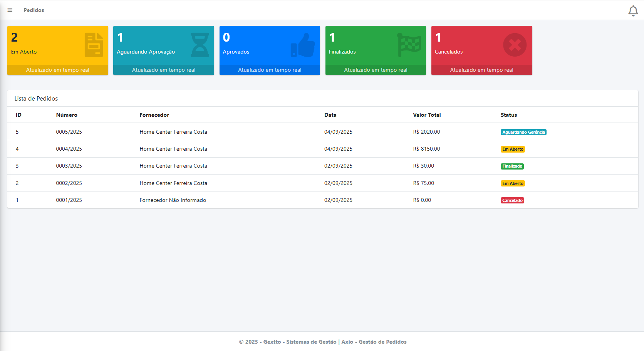This screenshot has width=644, height=351.
Task: Click the document icon on Em Aberto card
Action: click(x=94, y=45)
